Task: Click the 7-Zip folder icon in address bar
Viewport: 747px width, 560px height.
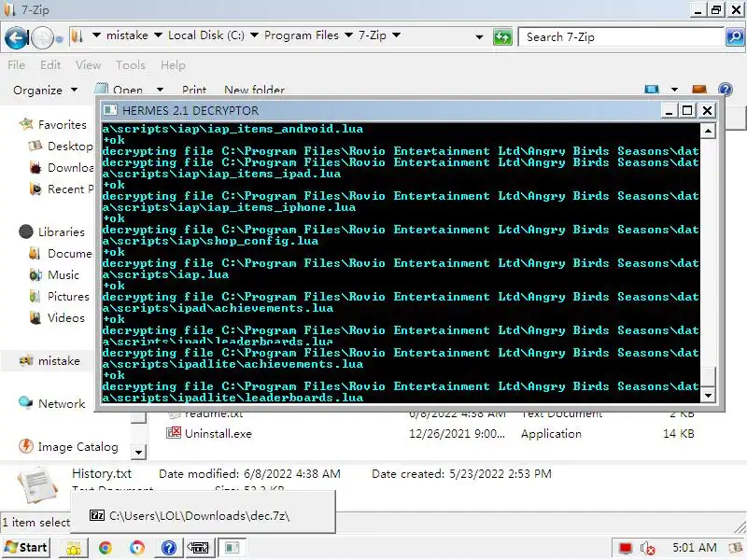Action: pyautogui.click(x=78, y=35)
